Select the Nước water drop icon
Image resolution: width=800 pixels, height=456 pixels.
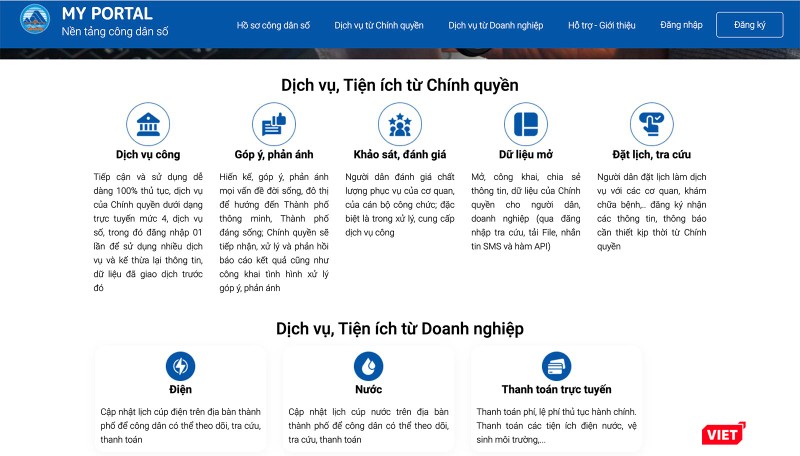[x=368, y=366]
